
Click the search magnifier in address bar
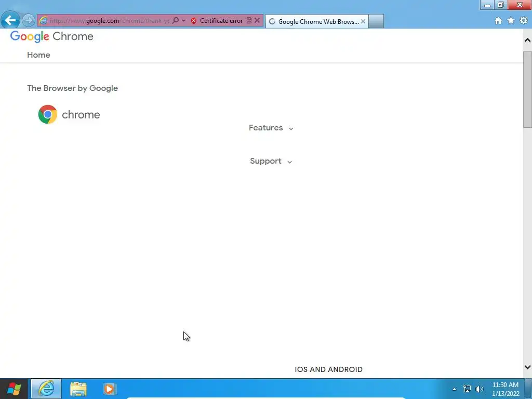[176, 21]
